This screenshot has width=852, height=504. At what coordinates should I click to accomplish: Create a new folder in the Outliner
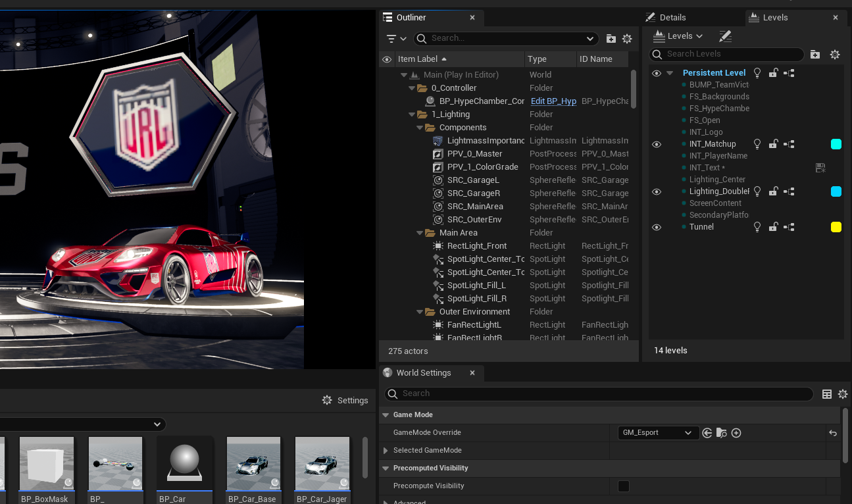point(611,39)
